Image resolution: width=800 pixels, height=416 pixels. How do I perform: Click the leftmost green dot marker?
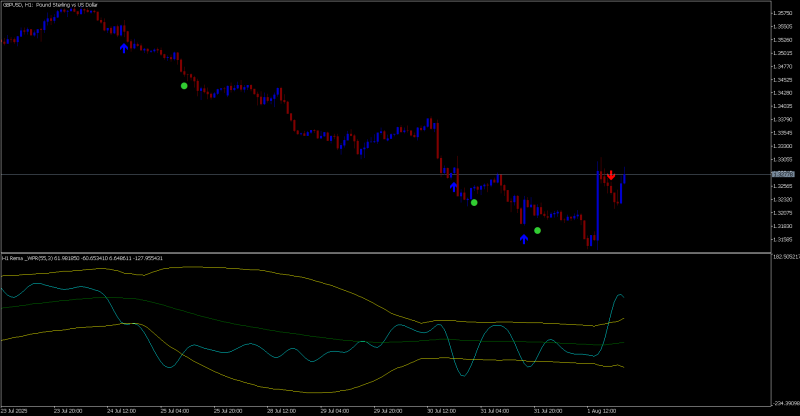184,86
